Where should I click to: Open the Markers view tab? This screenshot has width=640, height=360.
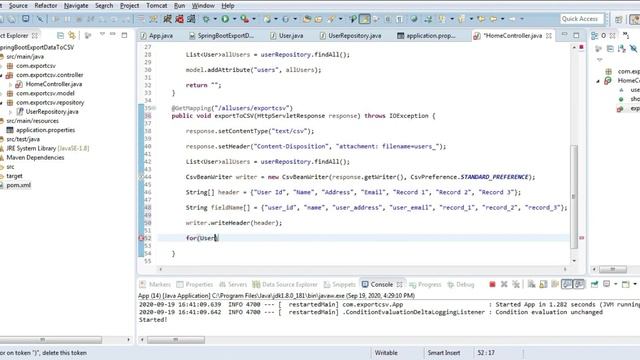pyautogui.click(x=155, y=284)
